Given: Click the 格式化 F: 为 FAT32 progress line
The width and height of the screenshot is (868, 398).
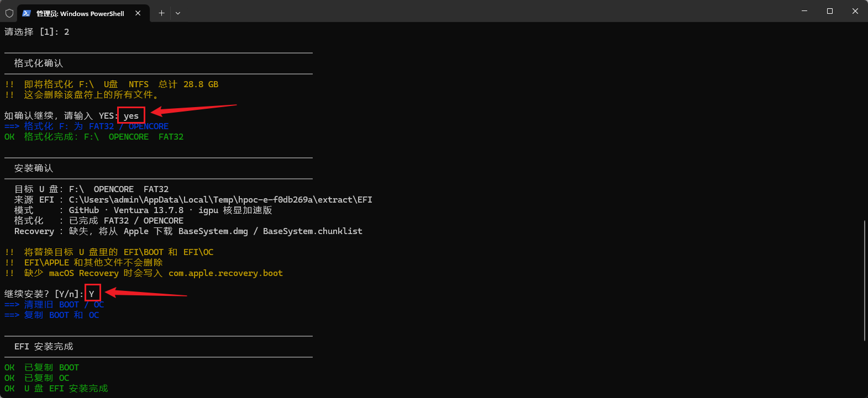Looking at the screenshot, I should (87, 126).
